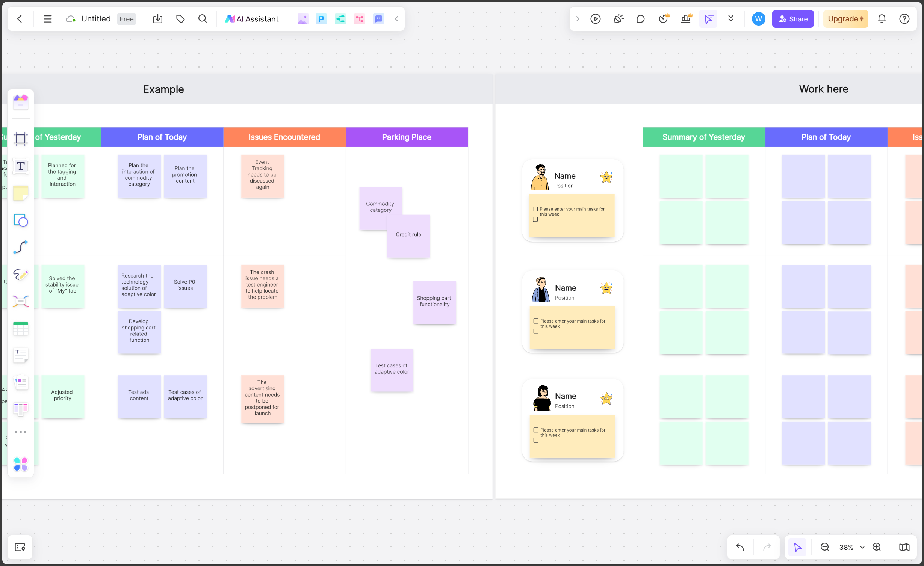Select the shapes/drawing tool in sidebar
The width and height of the screenshot is (924, 566).
coord(20,220)
